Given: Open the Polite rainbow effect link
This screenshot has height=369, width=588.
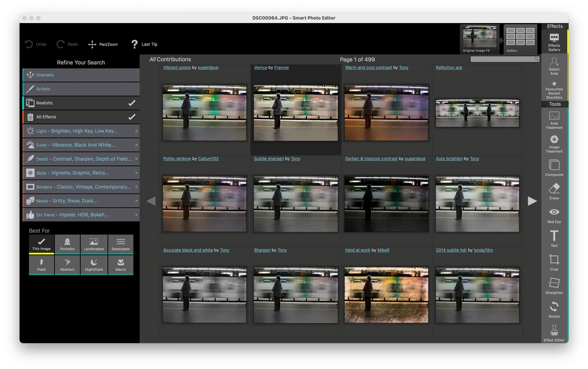Looking at the screenshot, I should [177, 159].
